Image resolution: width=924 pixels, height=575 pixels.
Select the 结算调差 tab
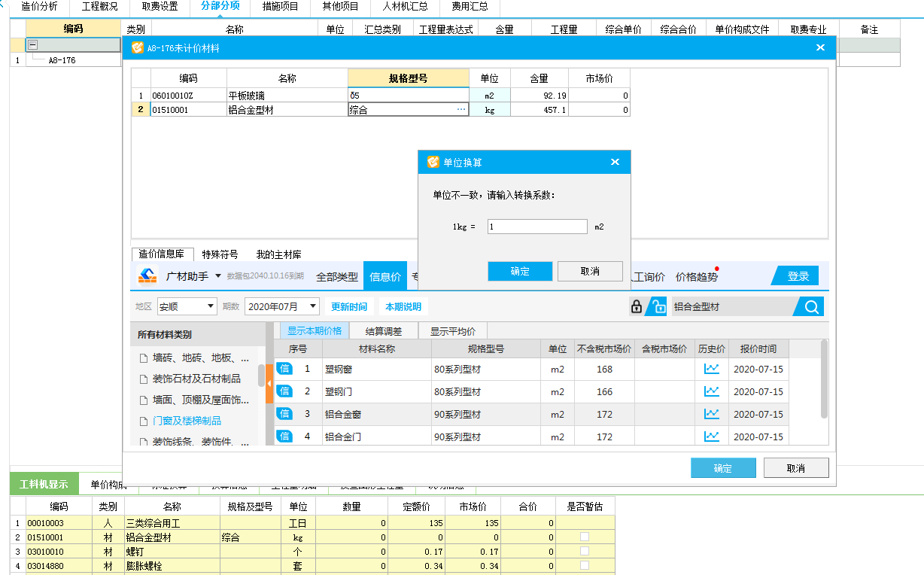point(383,330)
